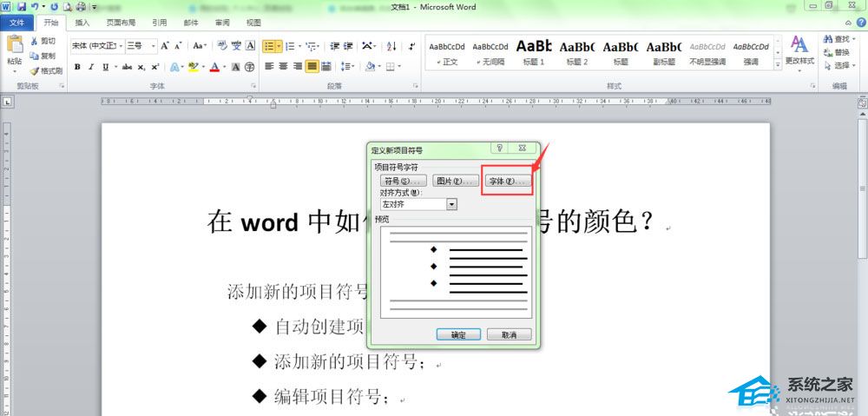868x416 pixels.
Task: Click Word Help question mark icon
Action: point(861,23)
